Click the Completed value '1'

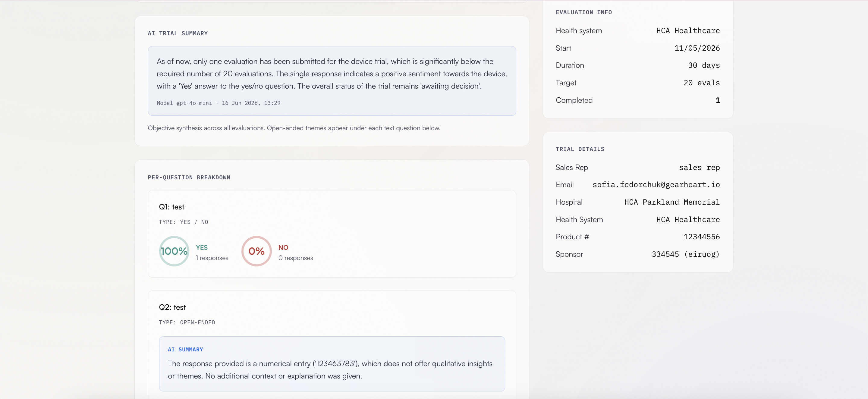pos(717,100)
